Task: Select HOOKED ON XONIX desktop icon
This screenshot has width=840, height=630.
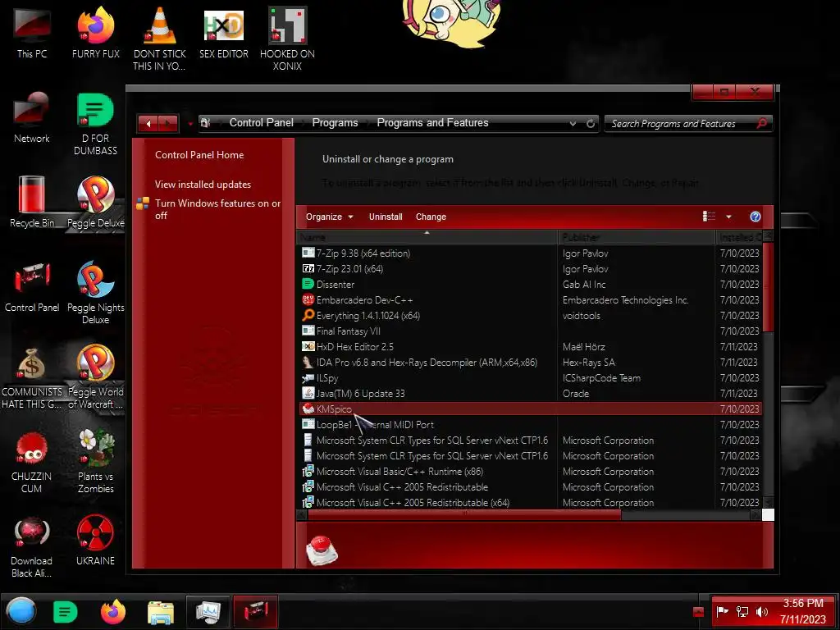Action: [x=287, y=39]
